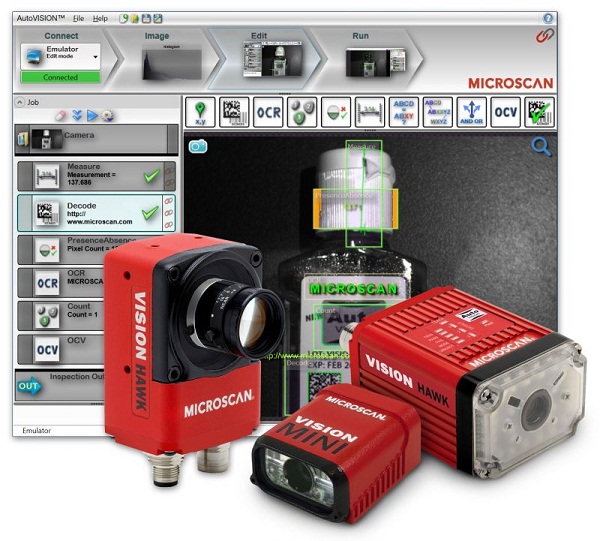
Task: Go to the Connect step
Action: pos(61,36)
